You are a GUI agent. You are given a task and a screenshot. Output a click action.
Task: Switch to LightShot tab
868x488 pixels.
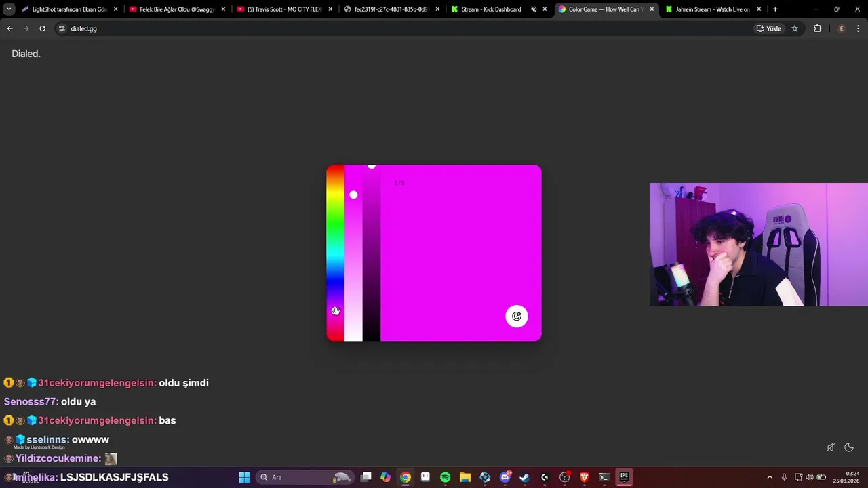pyautogui.click(x=69, y=9)
